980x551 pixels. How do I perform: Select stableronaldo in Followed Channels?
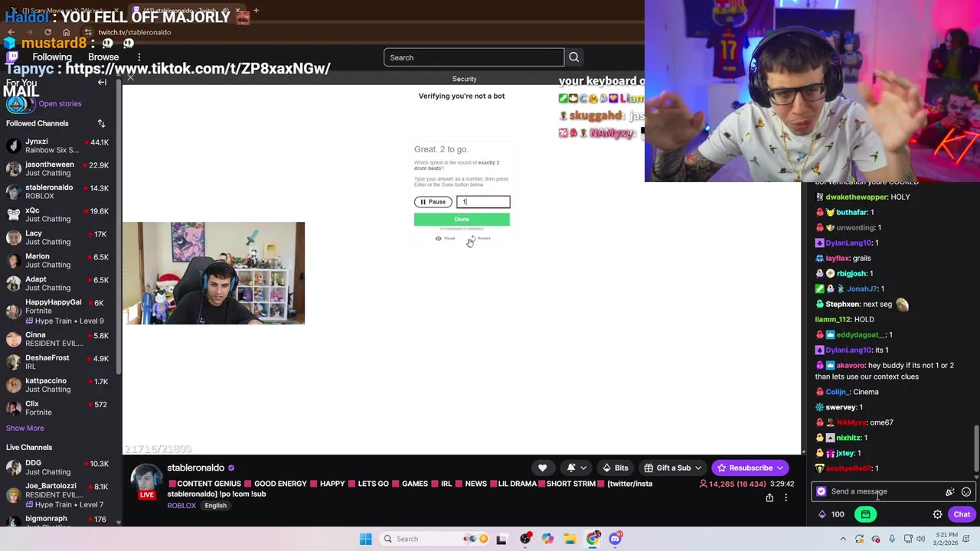pos(58,191)
